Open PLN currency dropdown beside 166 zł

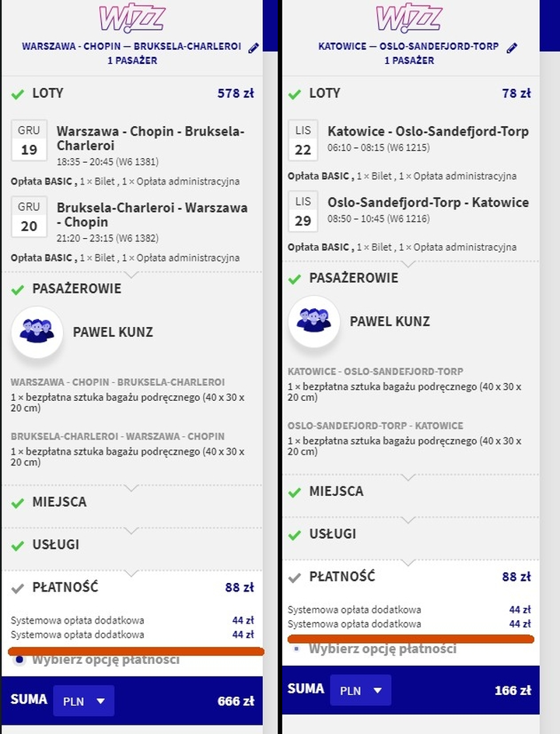[x=361, y=690]
